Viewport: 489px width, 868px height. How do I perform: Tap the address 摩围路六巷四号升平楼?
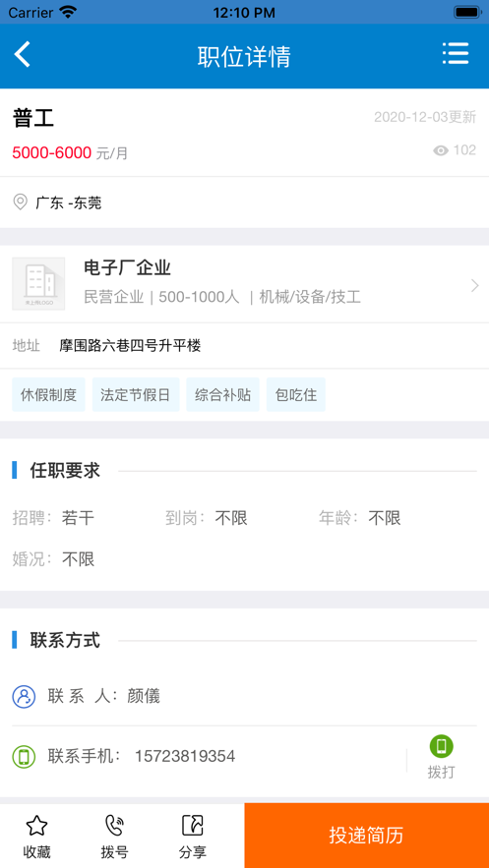[130, 346]
